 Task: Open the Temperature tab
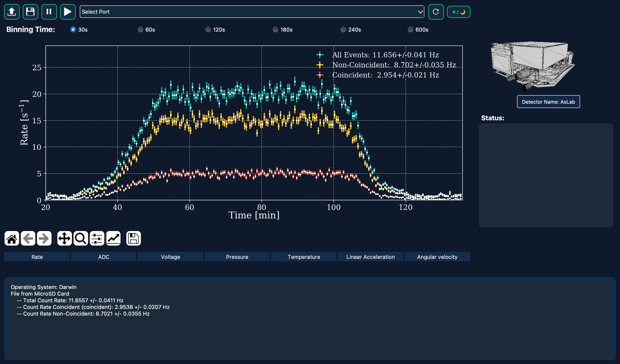click(304, 257)
